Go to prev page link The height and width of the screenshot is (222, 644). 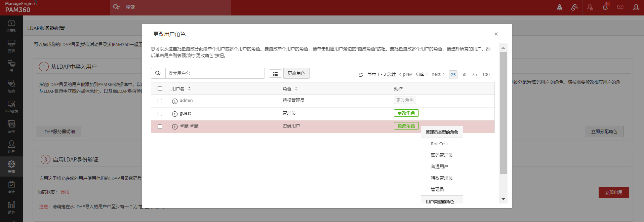click(x=405, y=74)
